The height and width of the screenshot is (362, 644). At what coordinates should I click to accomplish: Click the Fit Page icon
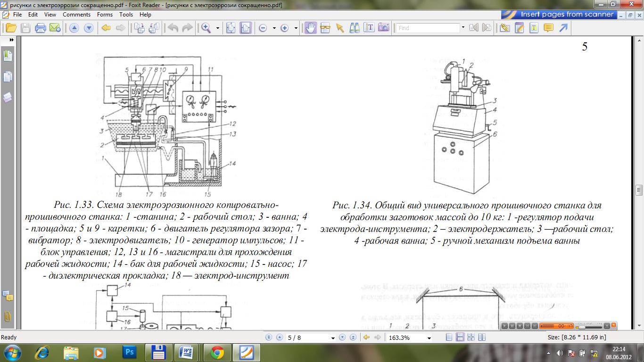(231, 28)
